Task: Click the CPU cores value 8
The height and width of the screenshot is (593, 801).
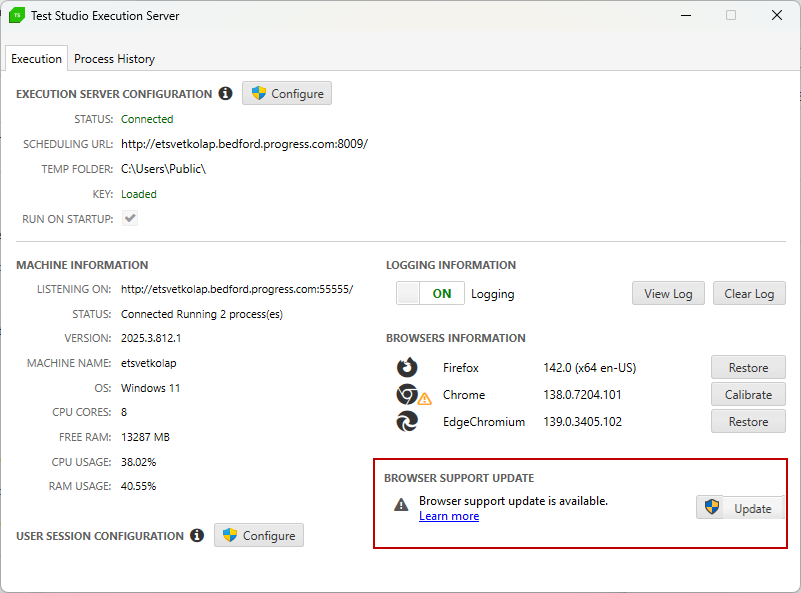Action: point(124,412)
